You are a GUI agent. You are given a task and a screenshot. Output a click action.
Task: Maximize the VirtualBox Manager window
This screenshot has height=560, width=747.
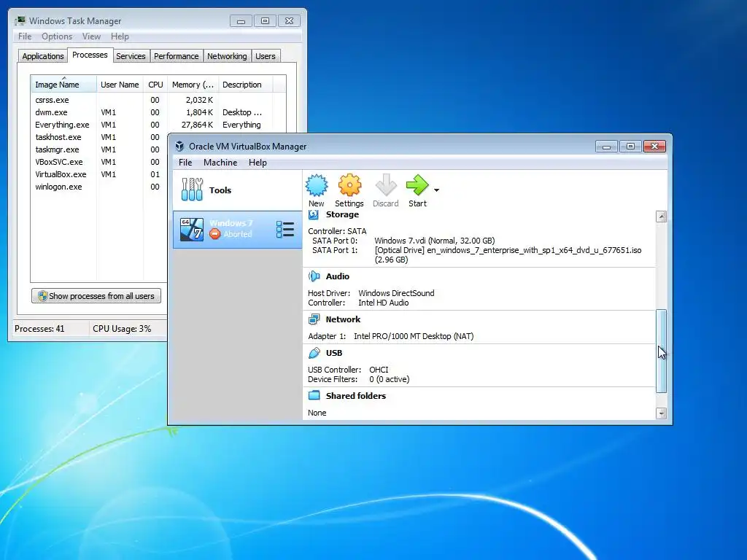(x=630, y=147)
